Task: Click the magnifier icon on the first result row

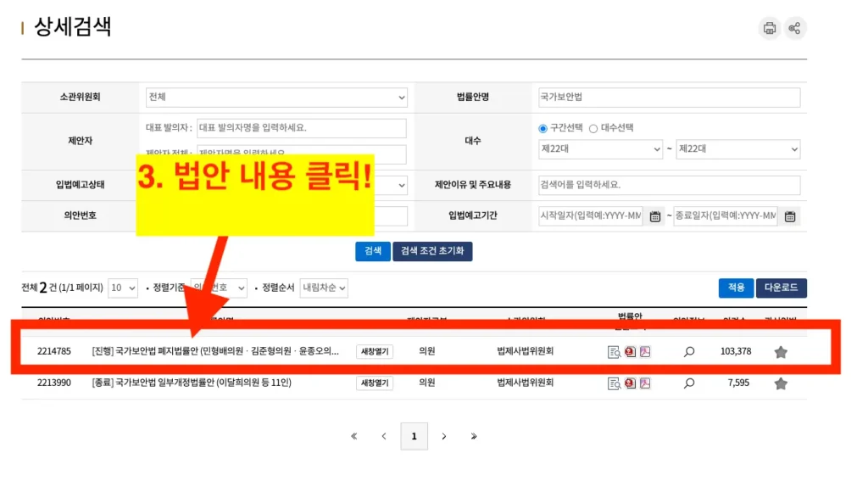Action: [x=687, y=351]
